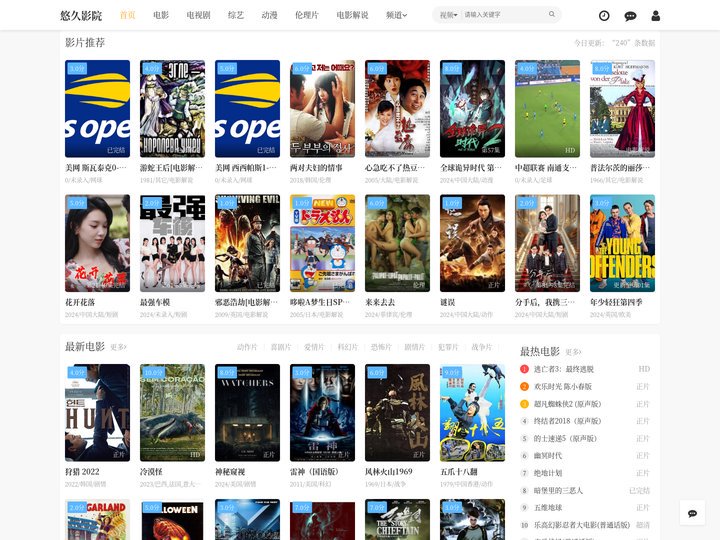
Task: Open the floating chat button at bottom right
Action: [x=692, y=513]
